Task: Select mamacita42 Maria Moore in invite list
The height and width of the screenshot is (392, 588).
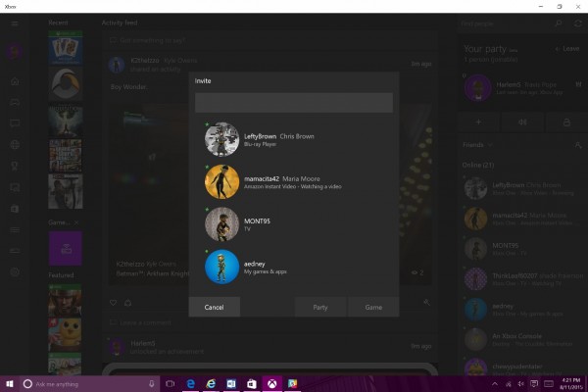Action: 294,182
